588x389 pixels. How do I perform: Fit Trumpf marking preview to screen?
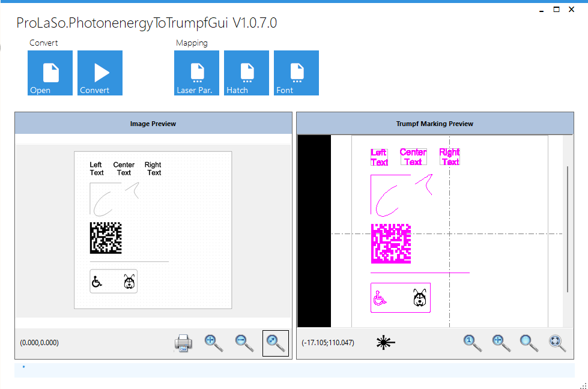tap(557, 343)
